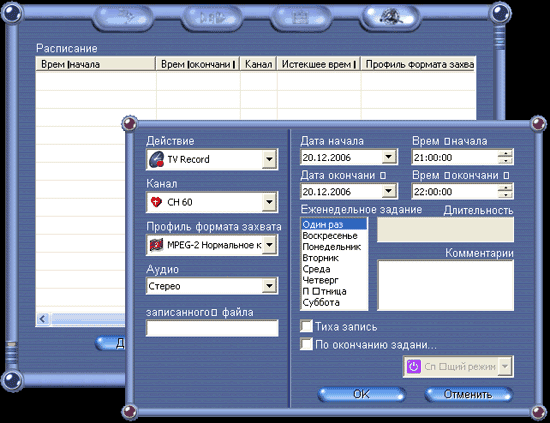Select Один раз in weekly task list

(x=334, y=224)
